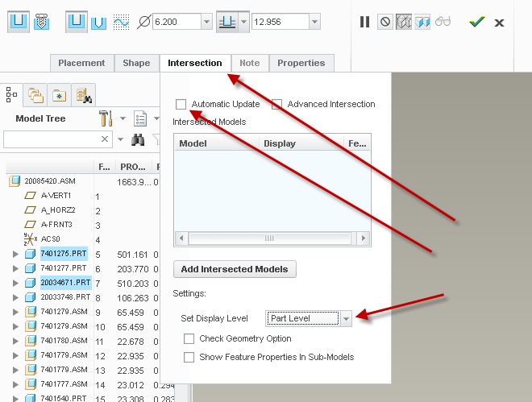Open the depth value 12.956 dropdown

coord(315,22)
